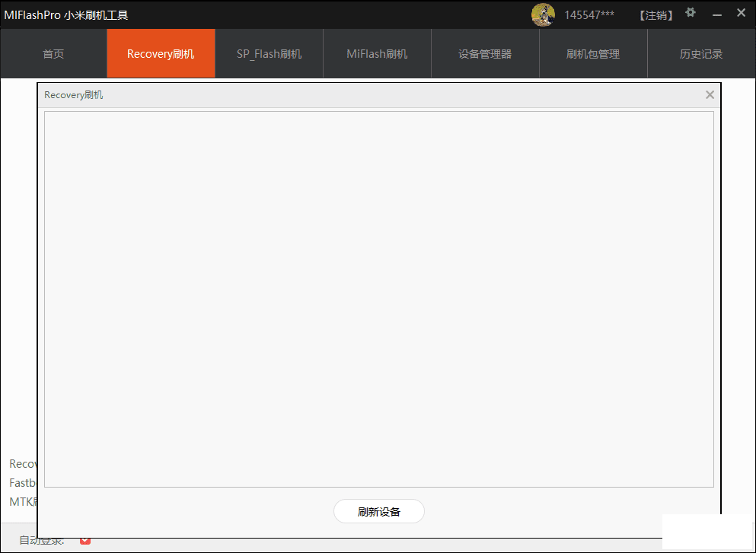Image resolution: width=756 pixels, height=553 pixels.
Task: Open the MiFlash刷机 tab
Action: click(377, 53)
